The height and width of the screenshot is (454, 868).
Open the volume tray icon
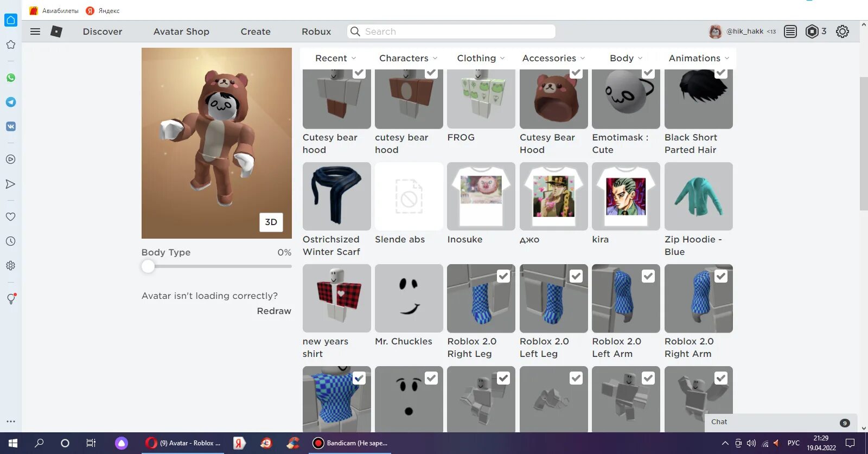(x=751, y=443)
